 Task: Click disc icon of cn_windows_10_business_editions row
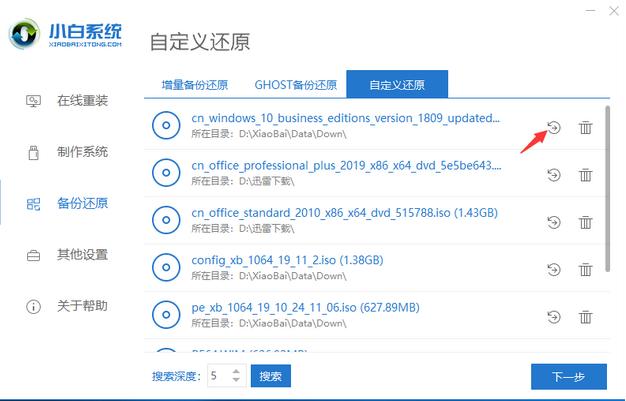pos(166,125)
